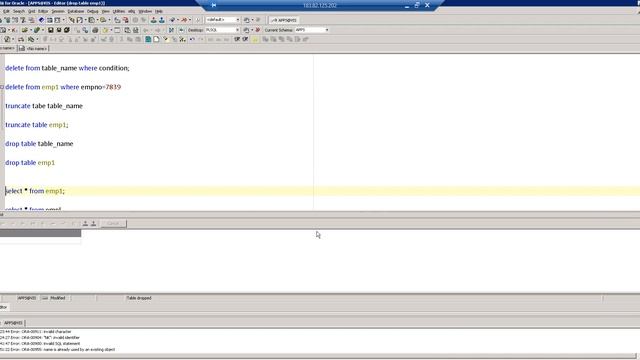This screenshot has height=360, width=640.
Task: Select the APPS@VIS tab above error log
Action: [13, 323]
